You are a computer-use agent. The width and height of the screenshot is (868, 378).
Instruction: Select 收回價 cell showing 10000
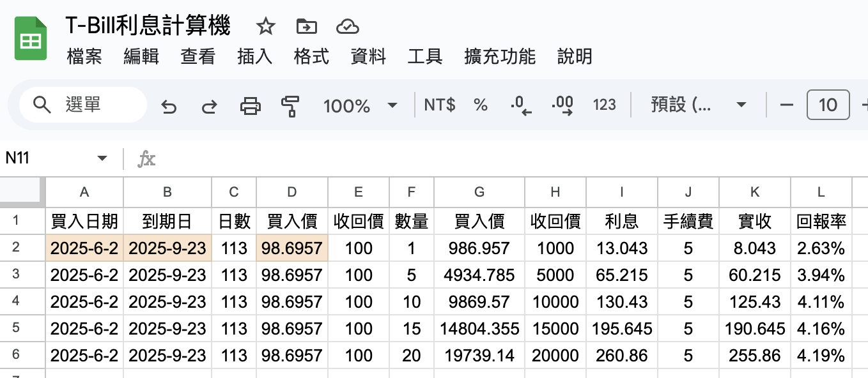click(555, 301)
